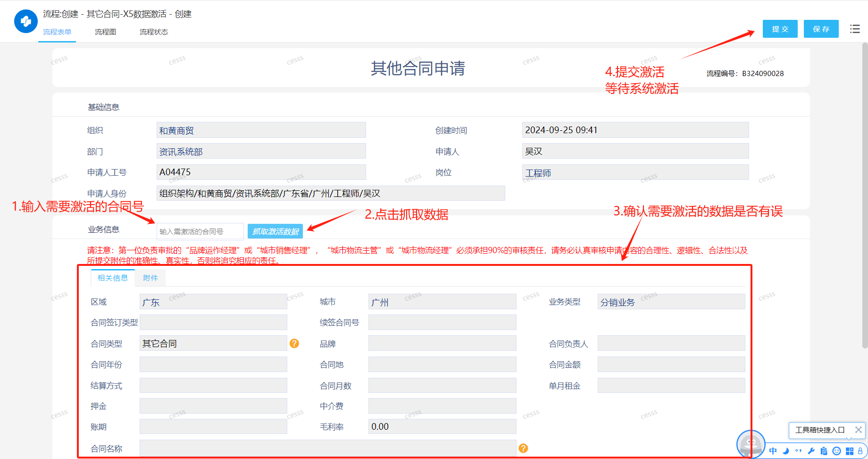
Task: Click the 保存 button
Action: click(821, 29)
